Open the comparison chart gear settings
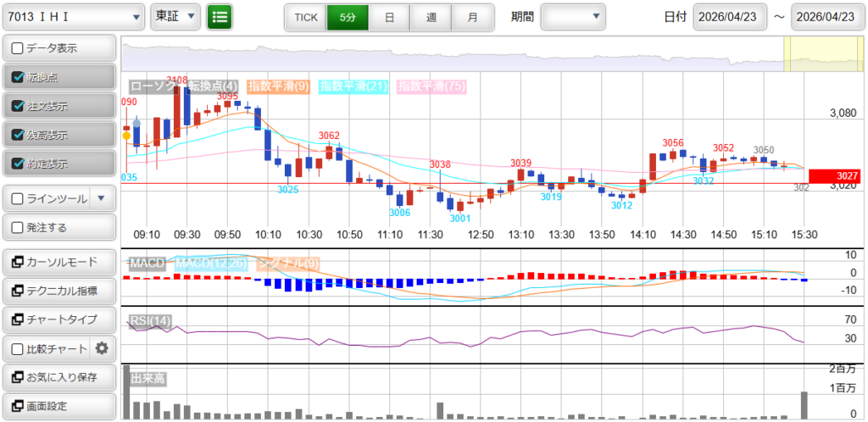This screenshot has width=868, height=422. (x=102, y=347)
